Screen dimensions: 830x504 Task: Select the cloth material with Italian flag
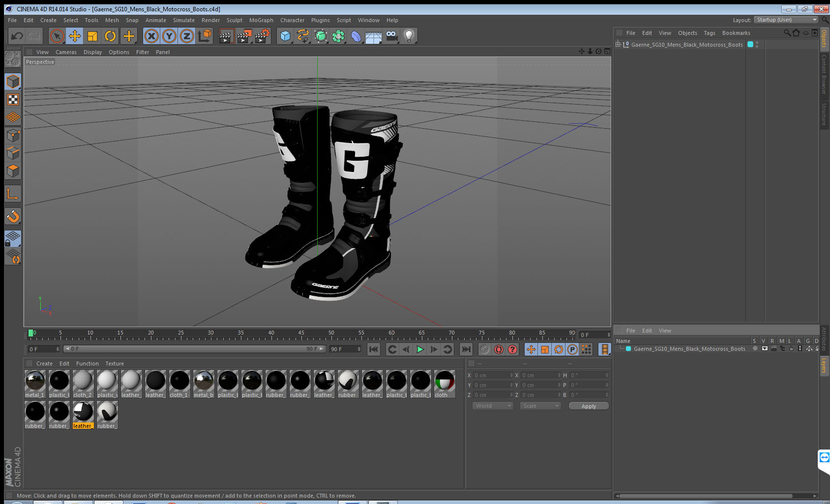point(445,384)
